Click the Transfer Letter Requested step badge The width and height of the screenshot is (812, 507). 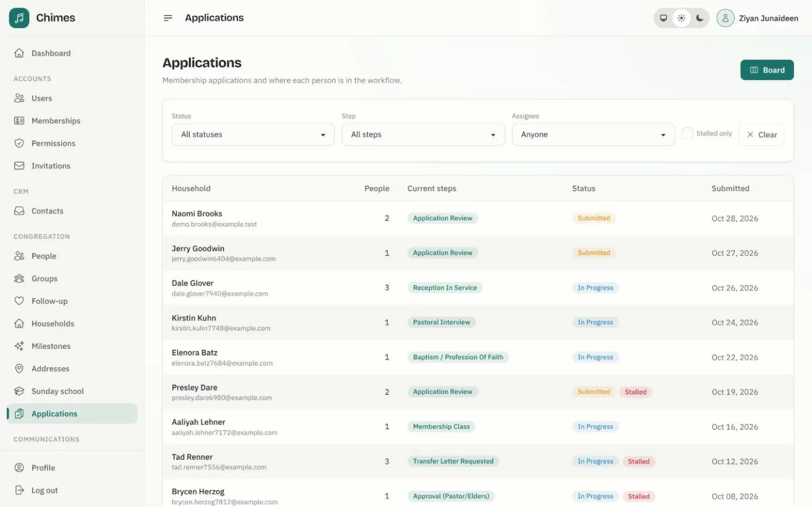pos(453,461)
